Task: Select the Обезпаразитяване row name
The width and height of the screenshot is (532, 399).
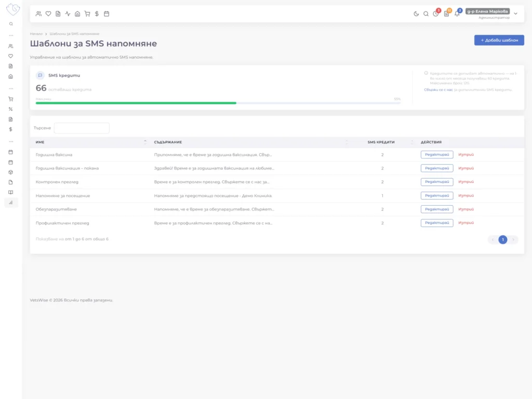Action: (56, 209)
